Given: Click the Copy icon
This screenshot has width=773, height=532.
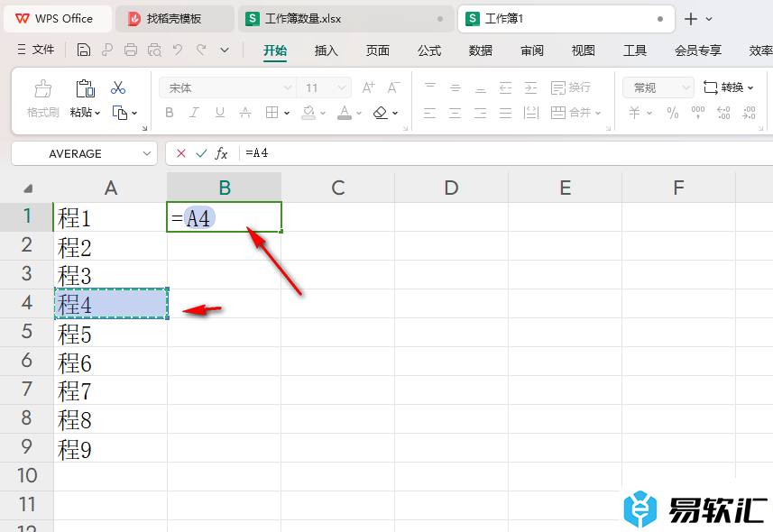Looking at the screenshot, I should [120, 113].
